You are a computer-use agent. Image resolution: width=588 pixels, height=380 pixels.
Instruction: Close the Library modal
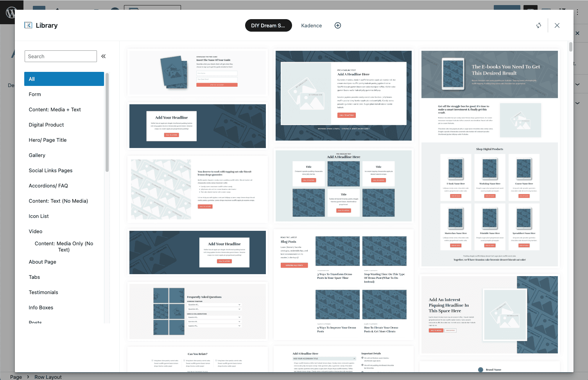click(x=557, y=25)
